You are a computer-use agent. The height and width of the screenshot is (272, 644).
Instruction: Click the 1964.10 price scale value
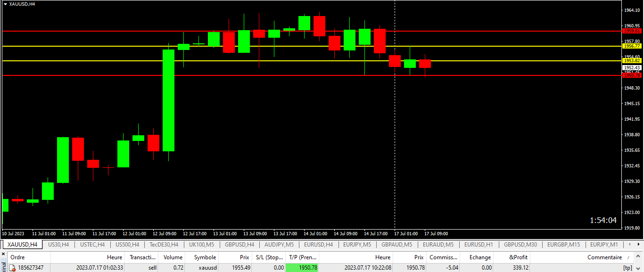pos(632,10)
